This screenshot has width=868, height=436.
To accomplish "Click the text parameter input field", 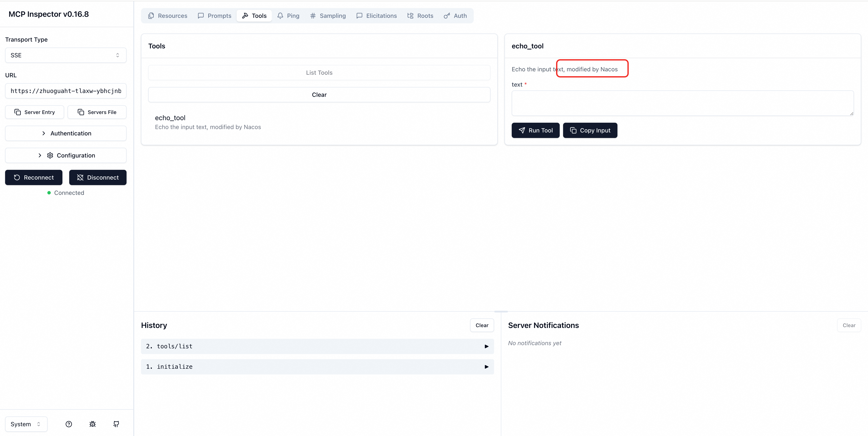I will pos(682,103).
